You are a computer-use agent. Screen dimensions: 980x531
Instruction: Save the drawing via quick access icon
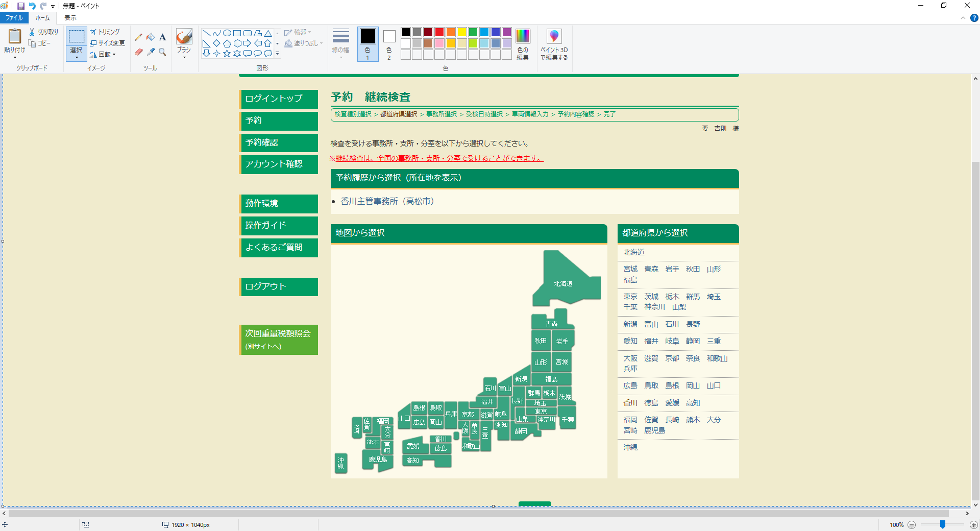click(x=21, y=6)
